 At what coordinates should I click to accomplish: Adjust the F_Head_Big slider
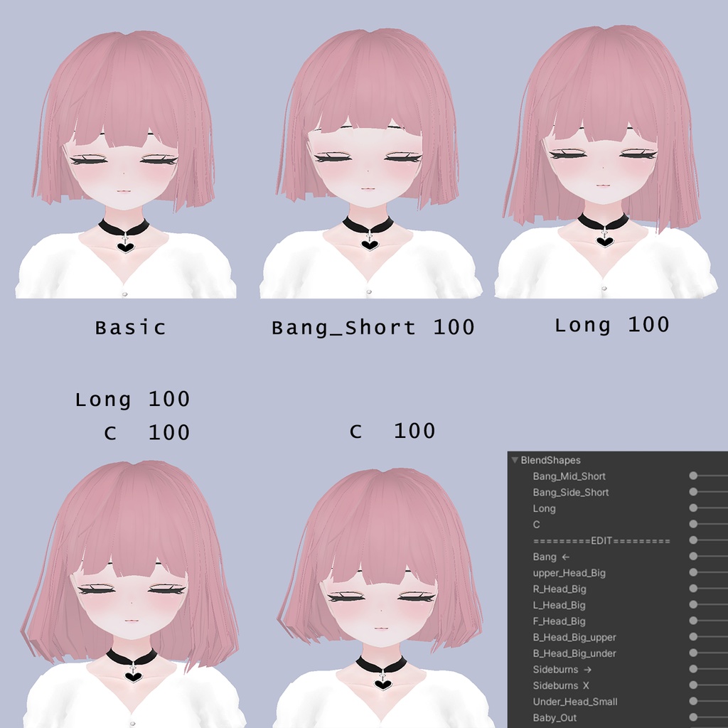pyautogui.click(x=693, y=621)
